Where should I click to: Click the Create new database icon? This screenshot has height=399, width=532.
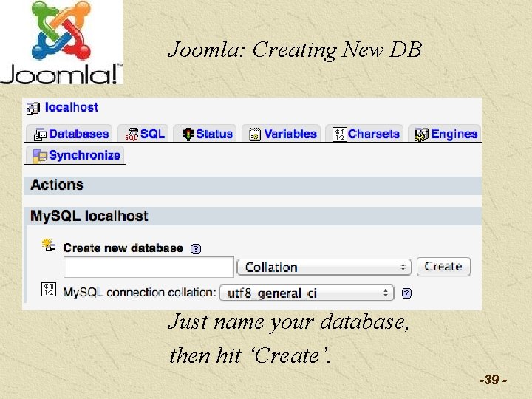click(x=49, y=245)
